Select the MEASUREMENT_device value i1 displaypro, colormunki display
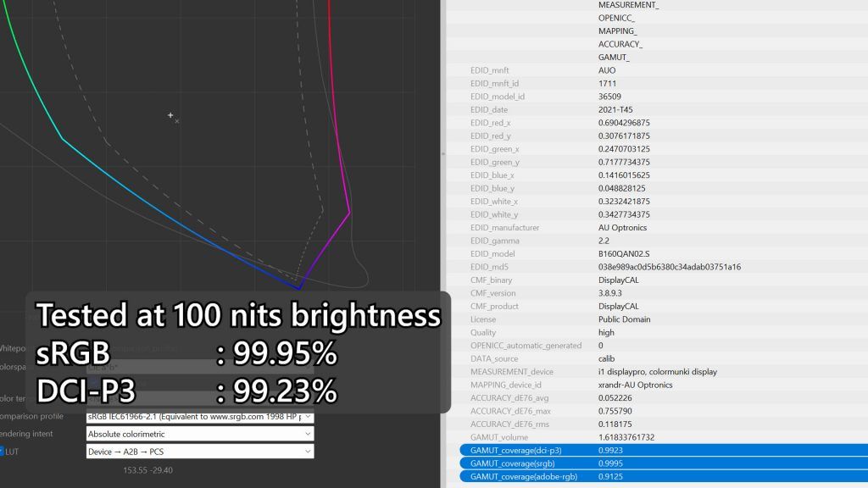 [x=657, y=372]
